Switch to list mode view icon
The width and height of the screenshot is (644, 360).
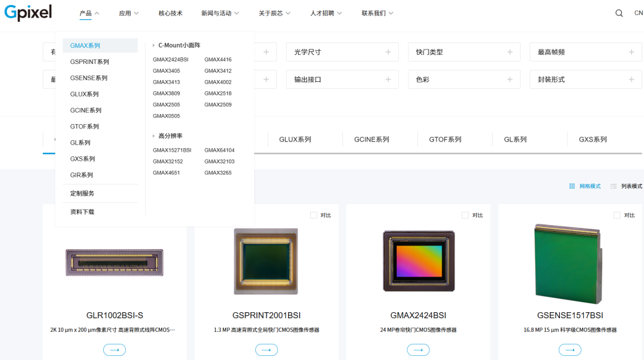(x=614, y=186)
